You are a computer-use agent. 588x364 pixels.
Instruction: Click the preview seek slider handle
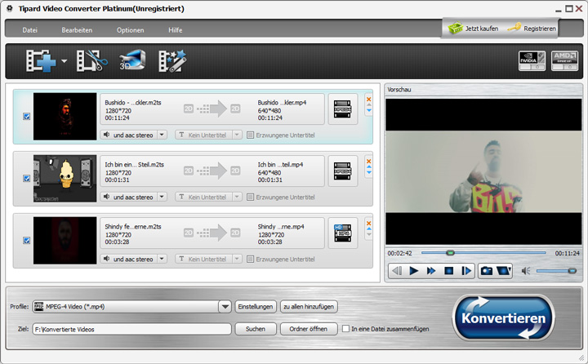pos(450,253)
